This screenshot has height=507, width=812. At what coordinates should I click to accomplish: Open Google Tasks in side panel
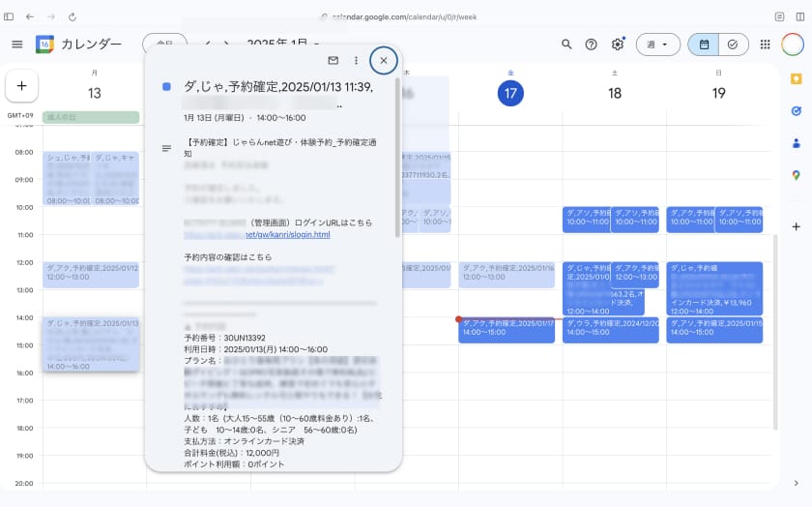click(x=796, y=111)
